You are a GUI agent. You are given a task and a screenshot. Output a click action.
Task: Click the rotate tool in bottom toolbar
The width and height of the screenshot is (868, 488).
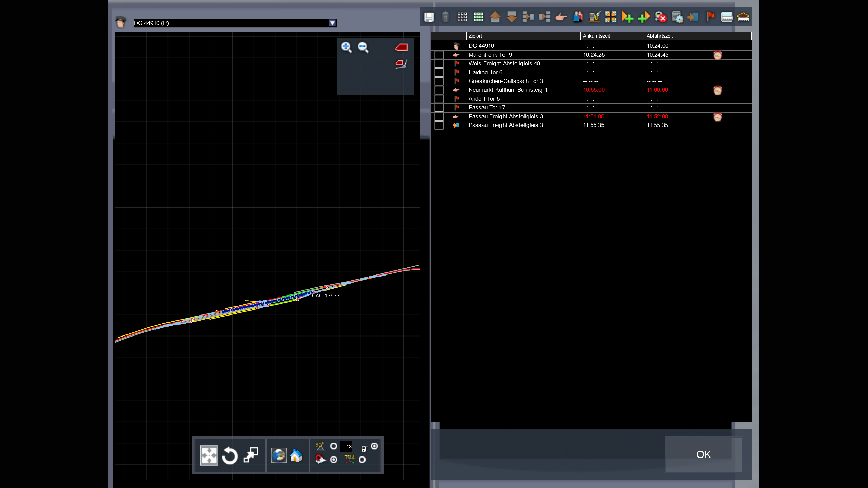230,455
